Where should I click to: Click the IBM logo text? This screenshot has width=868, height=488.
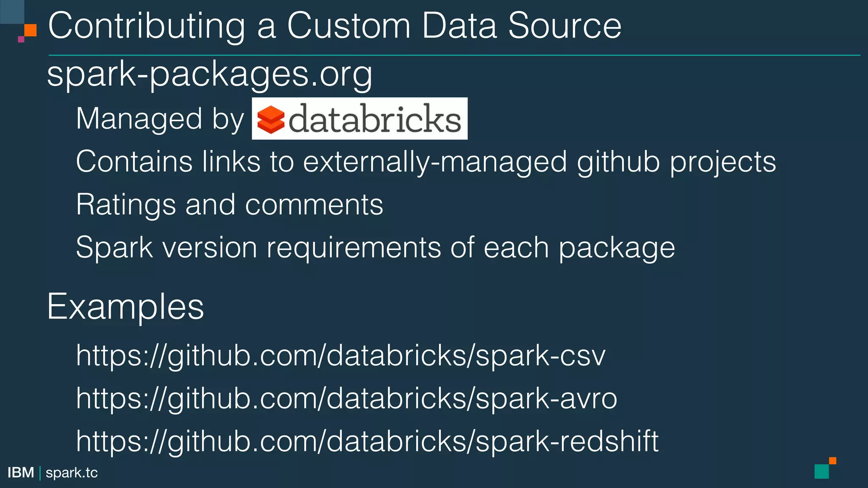(x=21, y=472)
